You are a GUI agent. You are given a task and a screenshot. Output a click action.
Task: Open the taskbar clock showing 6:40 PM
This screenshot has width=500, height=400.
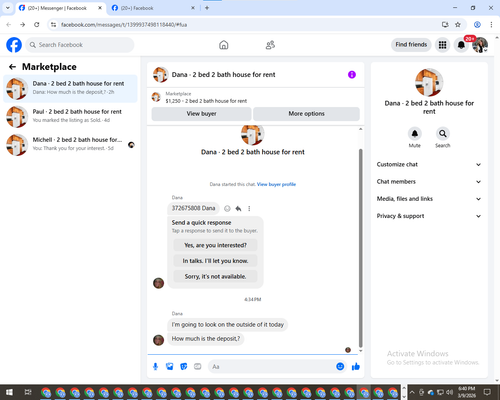pyautogui.click(x=466, y=392)
